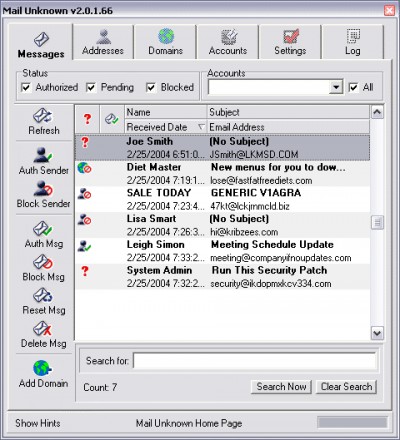Click subject Meeting Schedule Update
The image size is (400, 440).
click(x=272, y=245)
